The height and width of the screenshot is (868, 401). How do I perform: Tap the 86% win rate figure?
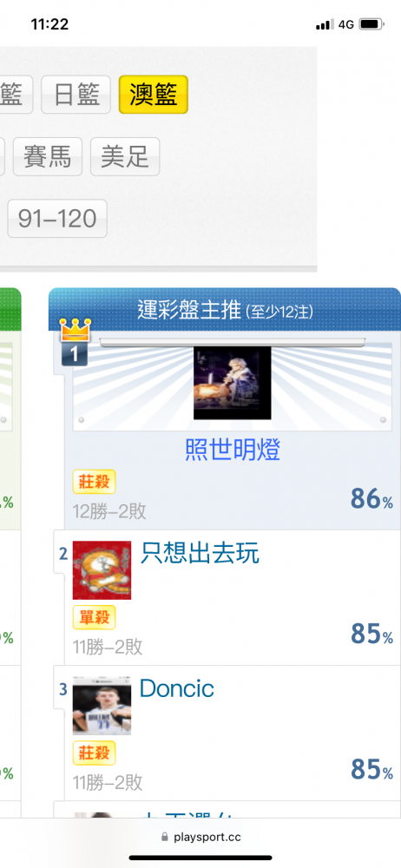(x=371, y=499)
